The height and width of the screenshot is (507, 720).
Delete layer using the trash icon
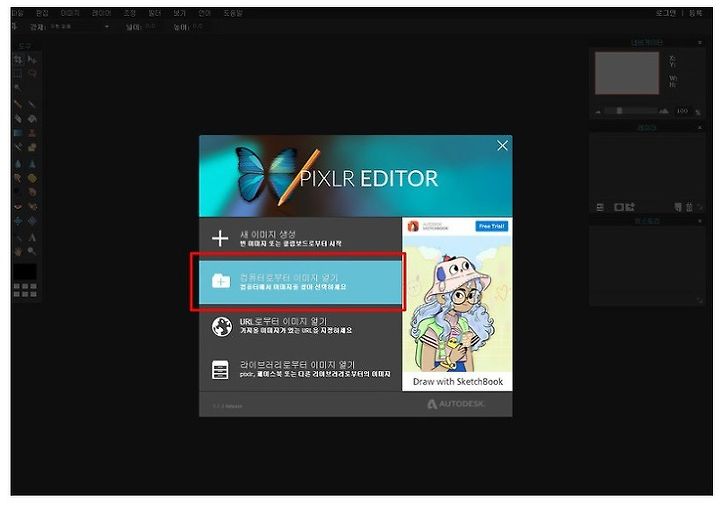pyautogui.click(x=689, y=207)
